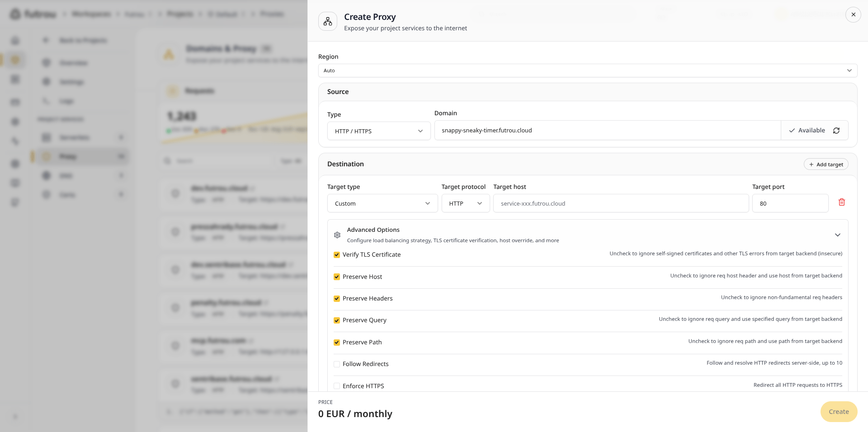Enable Enforce HTTPS checkbox
The image size is (868, 432).
pyautogui.click(x=337, y=386)
